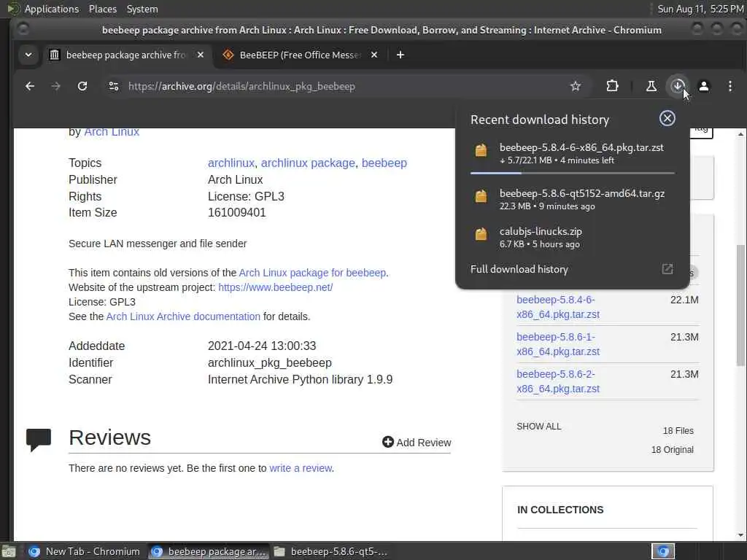Click SHOW ALL files
747x560 pixels.
[539, 426]
